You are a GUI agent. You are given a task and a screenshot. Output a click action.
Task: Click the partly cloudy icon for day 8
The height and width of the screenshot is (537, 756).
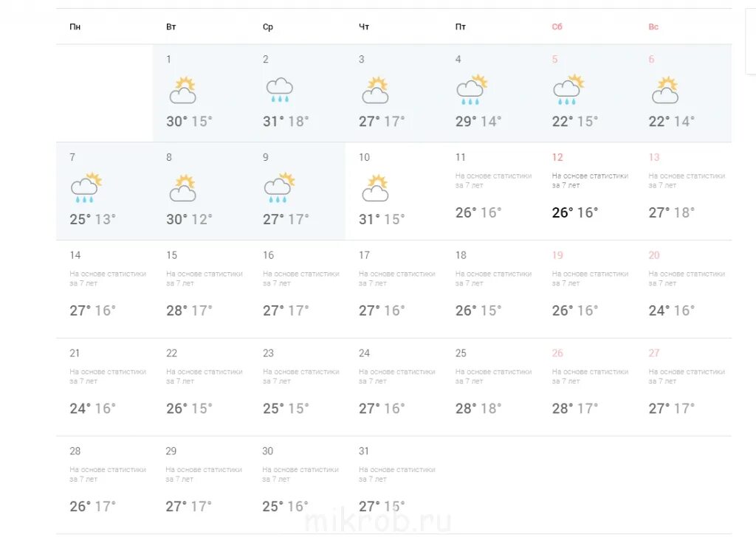[183, 188]
